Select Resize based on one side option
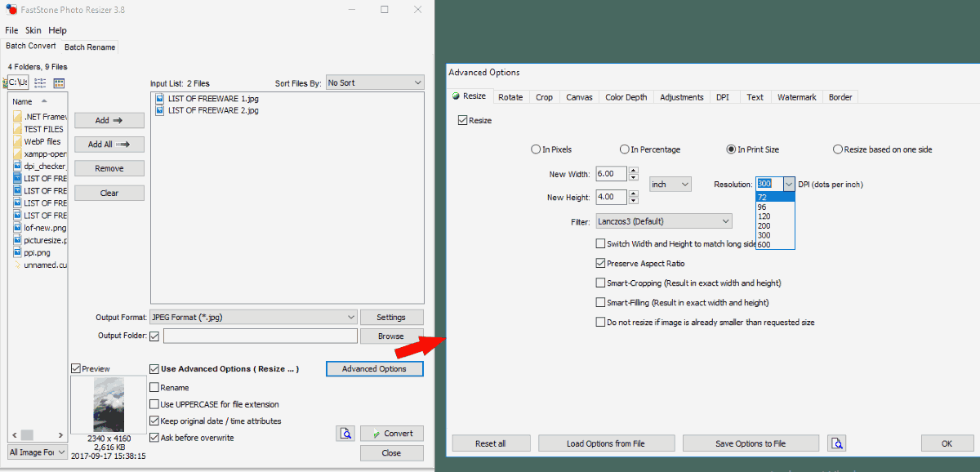Screen dimensions: 980x472 (x=837, y=149)
